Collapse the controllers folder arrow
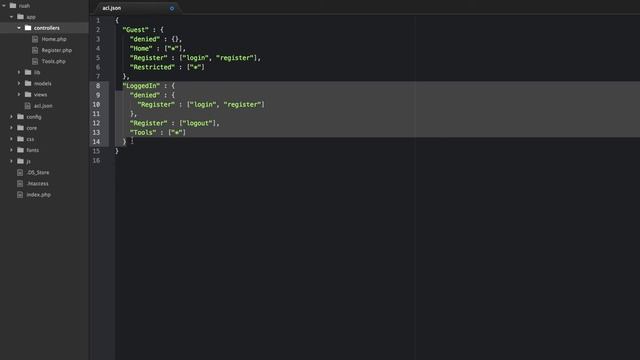Image resolution: width=640 pixels, height=360 pixels. pos(19,28)
